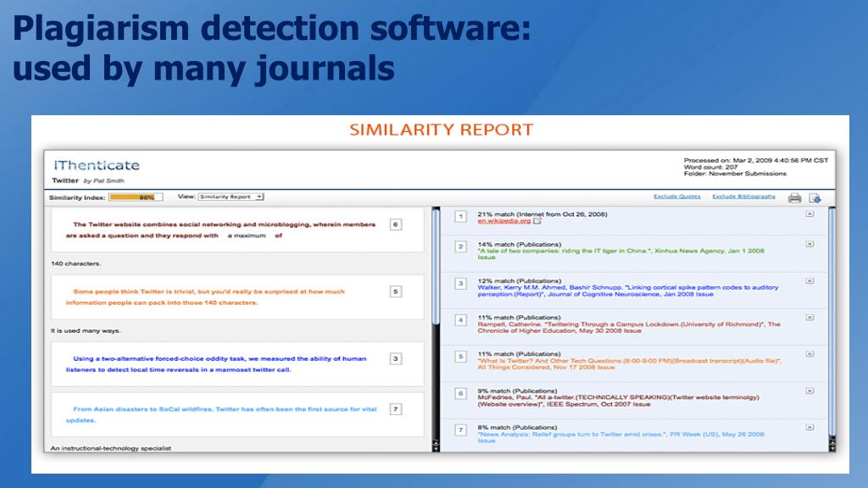Screen dimensions: 868x488
Task: Click the iThenticate logo
Action: click(x=97, y=165)
